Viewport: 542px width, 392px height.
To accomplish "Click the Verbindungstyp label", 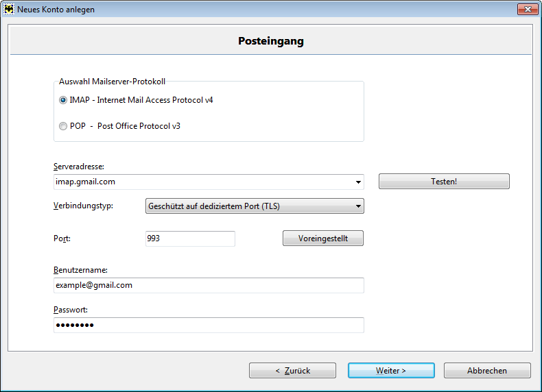I will point(83,206).
